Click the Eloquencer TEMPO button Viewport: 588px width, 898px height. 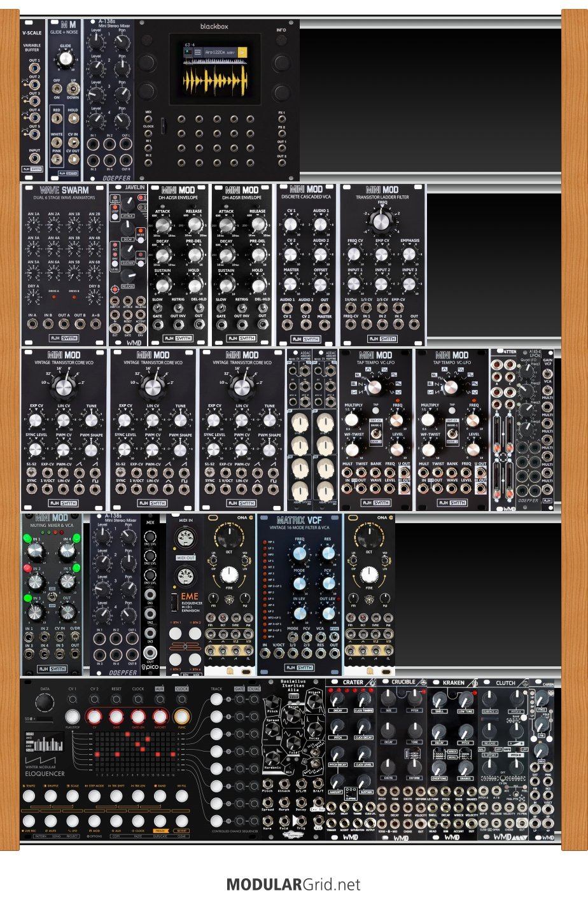(29, 796)
